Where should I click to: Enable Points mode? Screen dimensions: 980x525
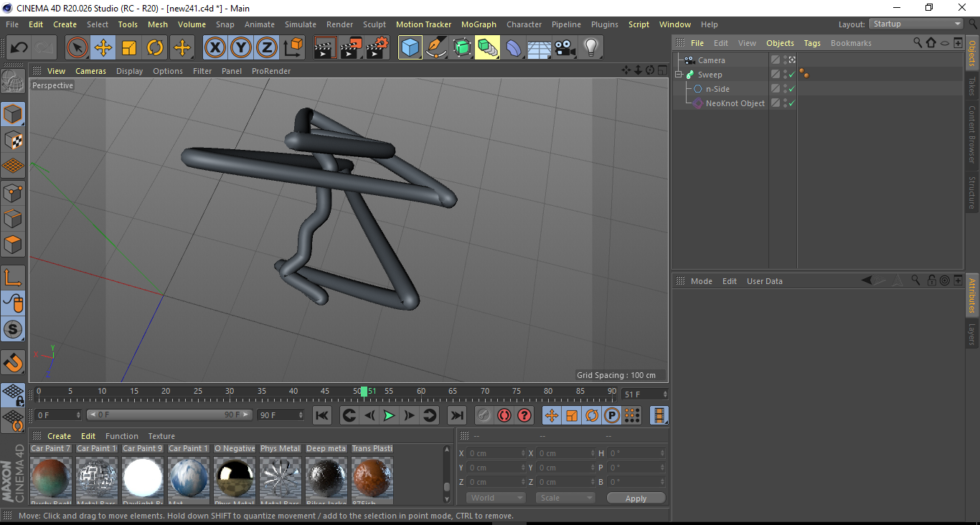coord(13,192)
